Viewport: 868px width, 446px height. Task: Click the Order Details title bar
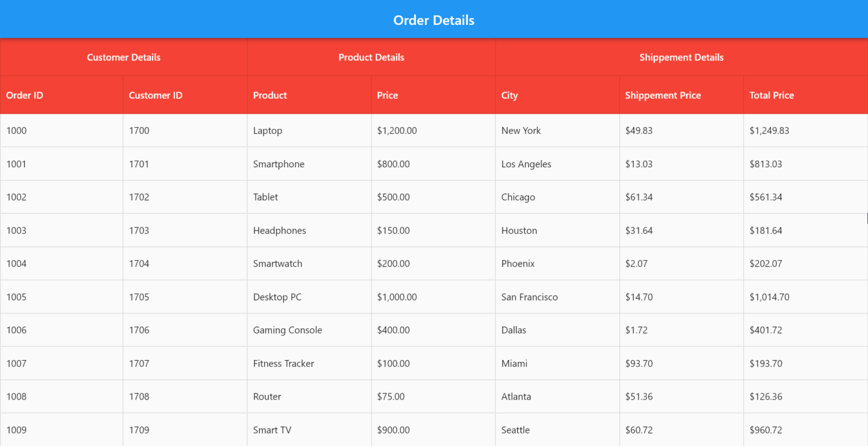(433, 20)
